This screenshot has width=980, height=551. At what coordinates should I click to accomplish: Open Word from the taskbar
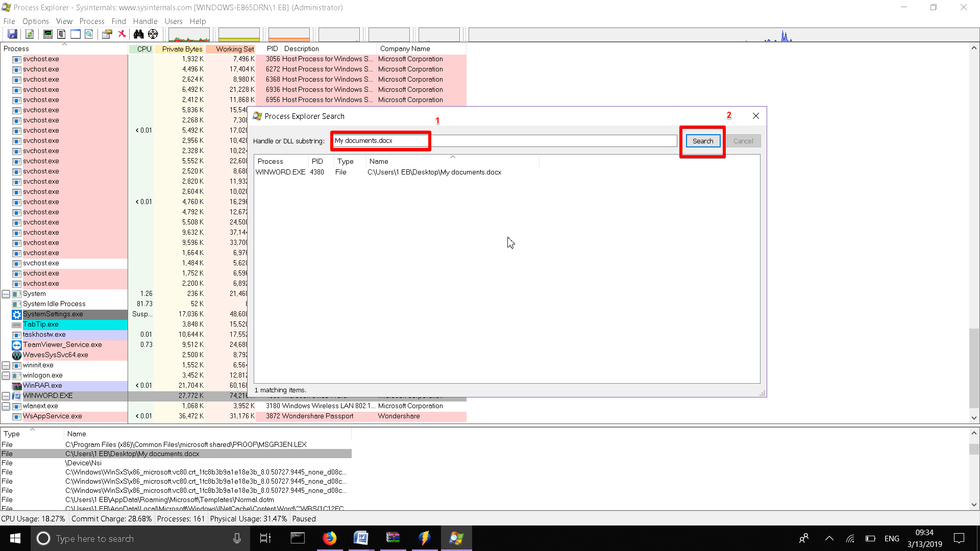[x=361, y=538]
